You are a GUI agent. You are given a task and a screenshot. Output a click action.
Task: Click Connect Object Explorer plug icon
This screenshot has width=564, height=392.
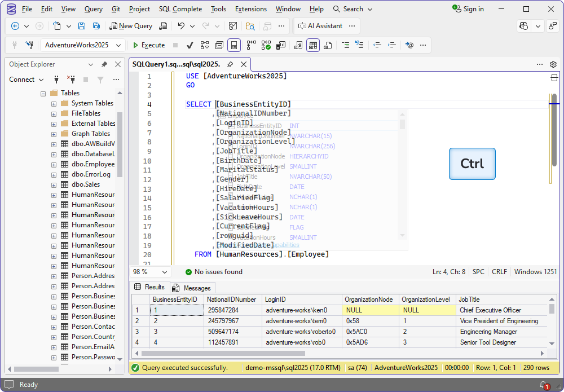tap(56, 80)
